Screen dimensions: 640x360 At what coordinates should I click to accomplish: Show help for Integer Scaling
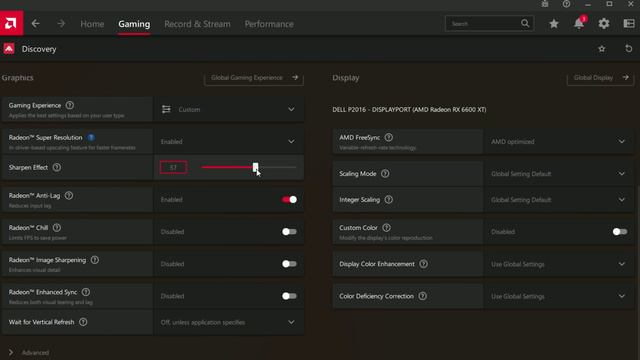click(389, 200)
